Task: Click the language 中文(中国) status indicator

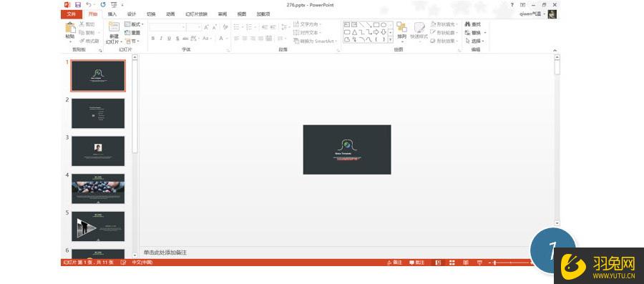Action: (142, 263)
